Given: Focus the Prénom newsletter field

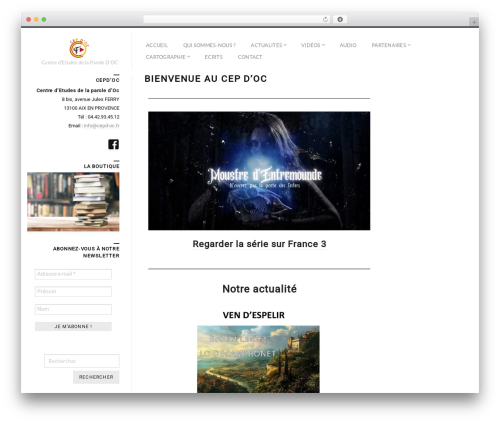Looking at the screenshot, I should 73,292.
